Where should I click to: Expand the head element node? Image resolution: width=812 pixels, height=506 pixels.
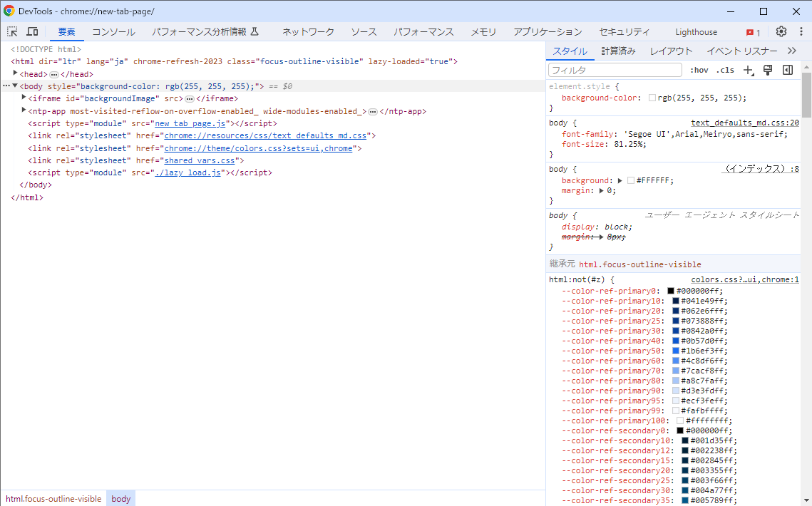pyautogui.click(x=15, y=73)
